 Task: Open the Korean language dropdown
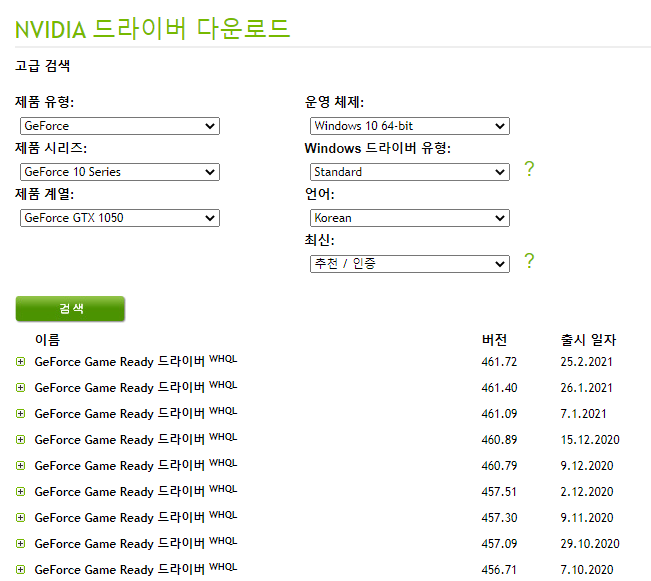point(410,218)
